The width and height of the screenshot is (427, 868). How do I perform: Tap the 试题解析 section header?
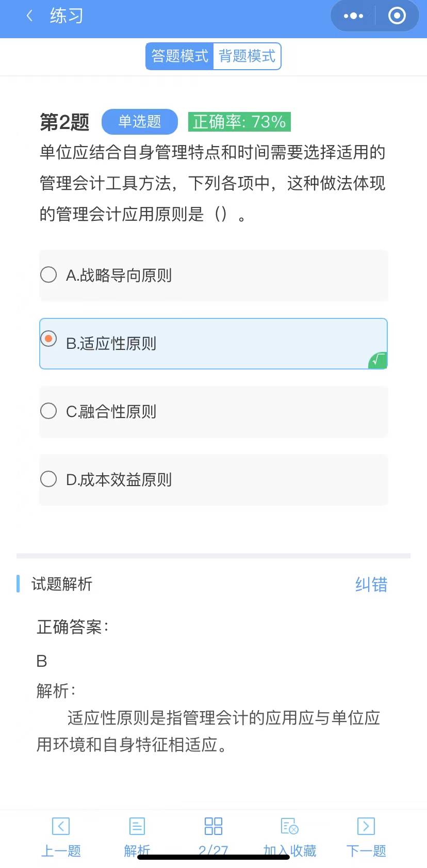(x=61, y=584)
